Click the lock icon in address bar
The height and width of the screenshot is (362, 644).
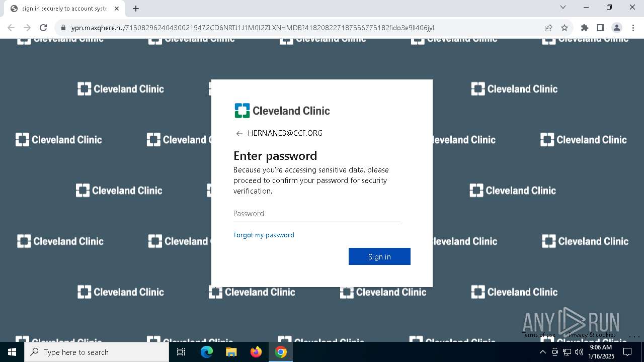[x=63, y=28]
